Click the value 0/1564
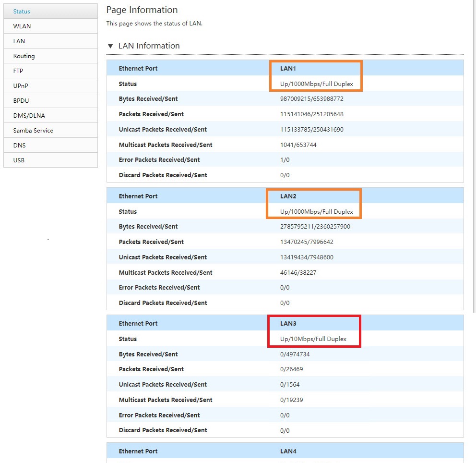This screenshot has width=476, height=463. click(290, 385)
